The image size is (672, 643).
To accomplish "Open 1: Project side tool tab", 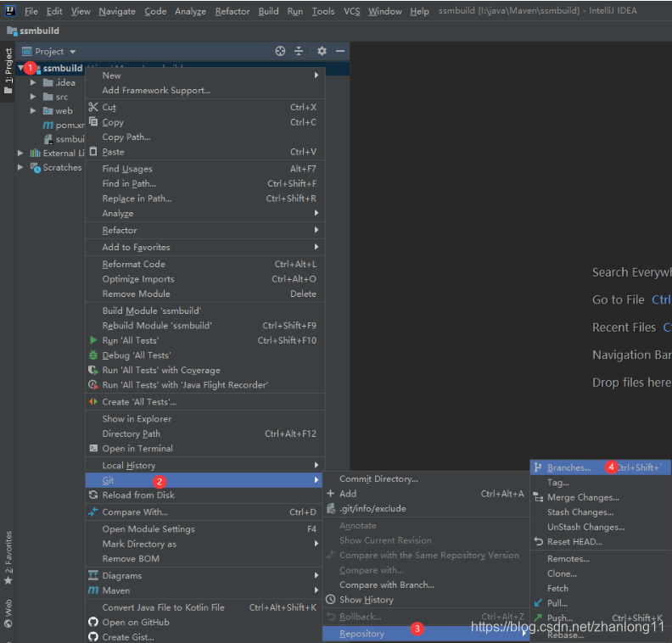I will click(8, 71).
